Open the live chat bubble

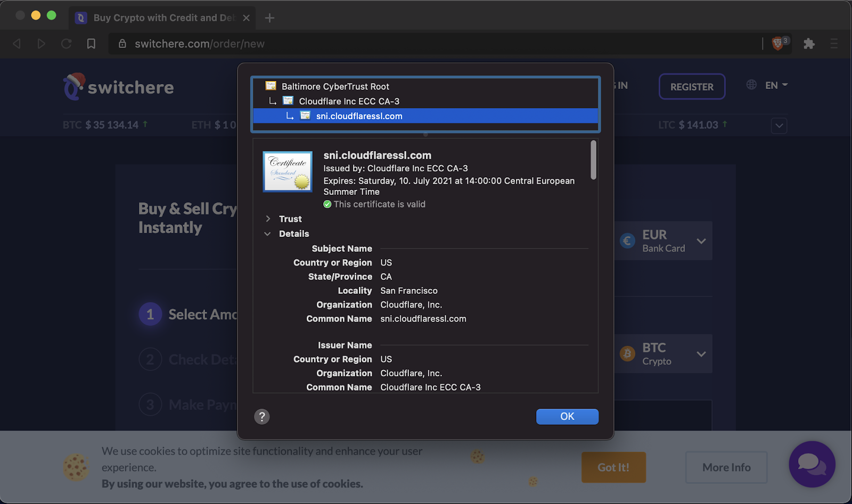tap(812, 464)
